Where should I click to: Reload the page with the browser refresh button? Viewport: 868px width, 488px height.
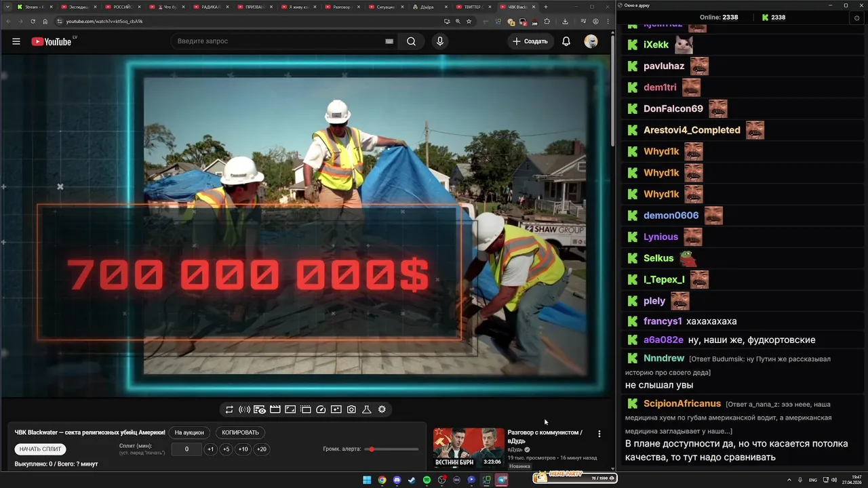click(x=33, y=21)
